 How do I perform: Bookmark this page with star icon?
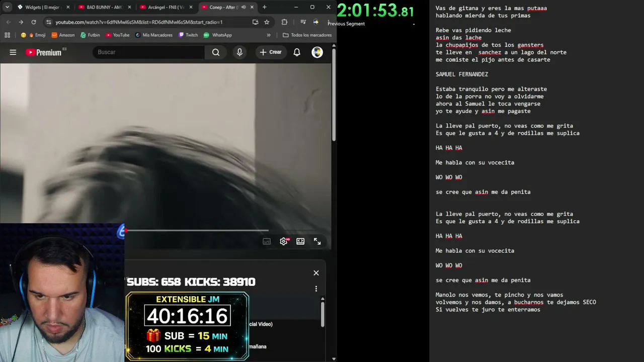click(267, 22)
